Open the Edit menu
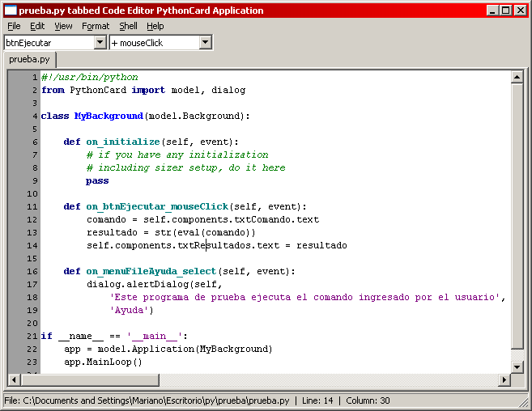The height and width of the screenshot is (411, 532). pos(37,26)
